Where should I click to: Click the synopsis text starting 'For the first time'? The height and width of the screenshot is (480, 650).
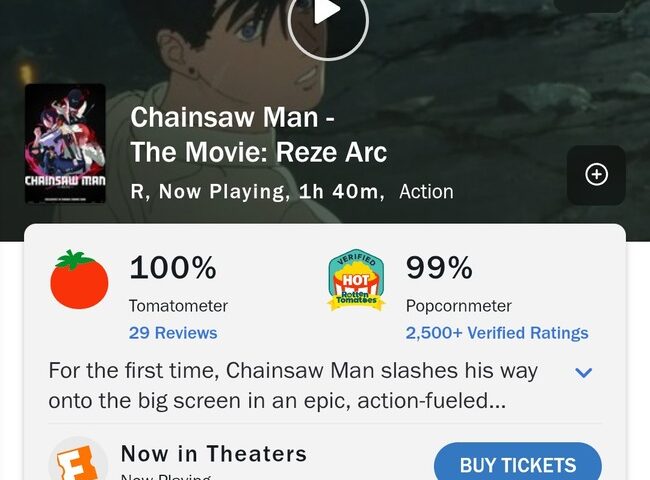(x=293, y=385)
